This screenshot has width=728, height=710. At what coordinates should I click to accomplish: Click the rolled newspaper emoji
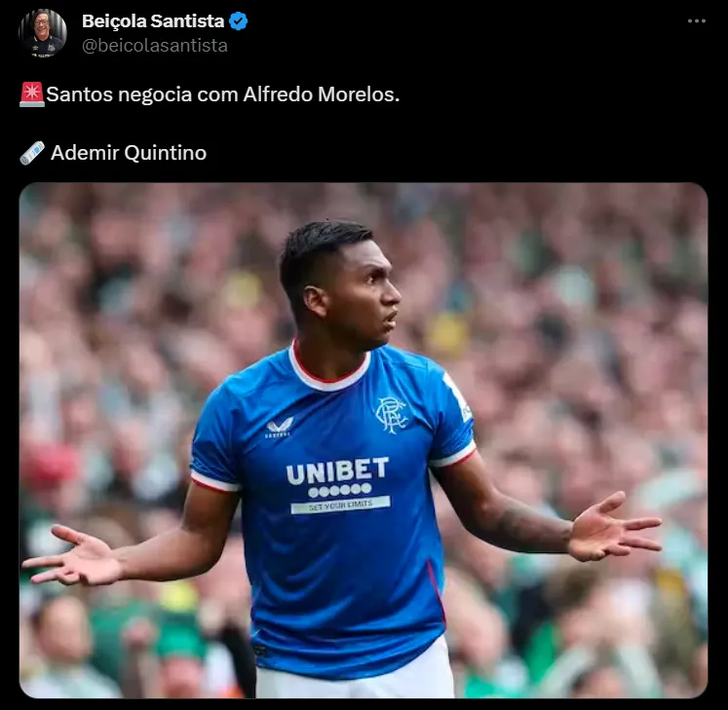tap(32, 153)
